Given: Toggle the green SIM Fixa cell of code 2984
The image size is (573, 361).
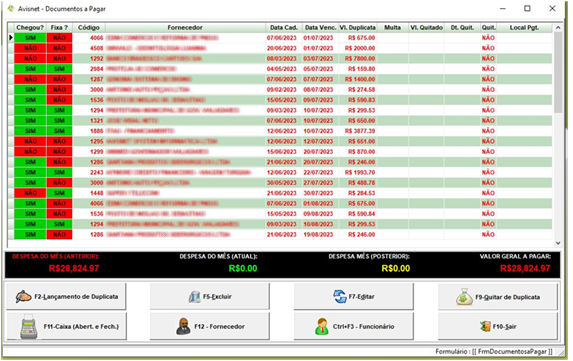Looking at the screenshot, I should tap(59, 69).
